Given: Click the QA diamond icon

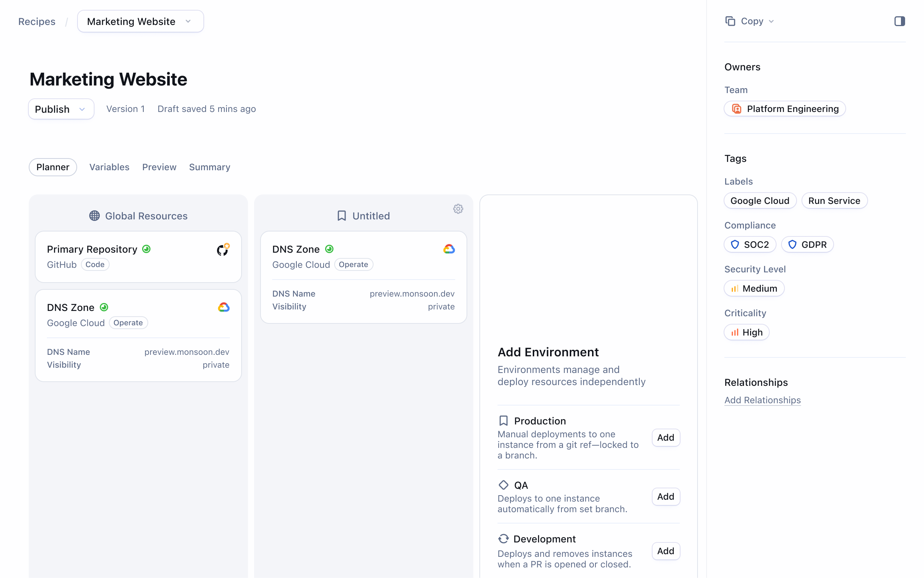Looking at the screenshot, I should point(503,485).
